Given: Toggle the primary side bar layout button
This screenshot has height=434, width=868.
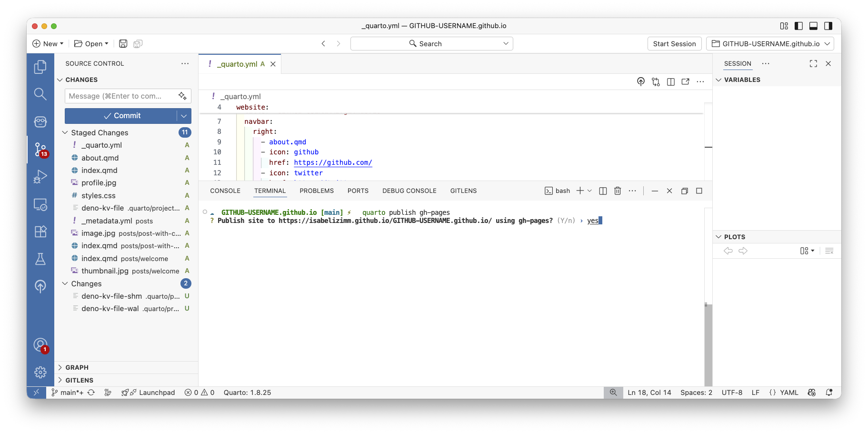Looking at the screenshot, I should tap(799, 26).
